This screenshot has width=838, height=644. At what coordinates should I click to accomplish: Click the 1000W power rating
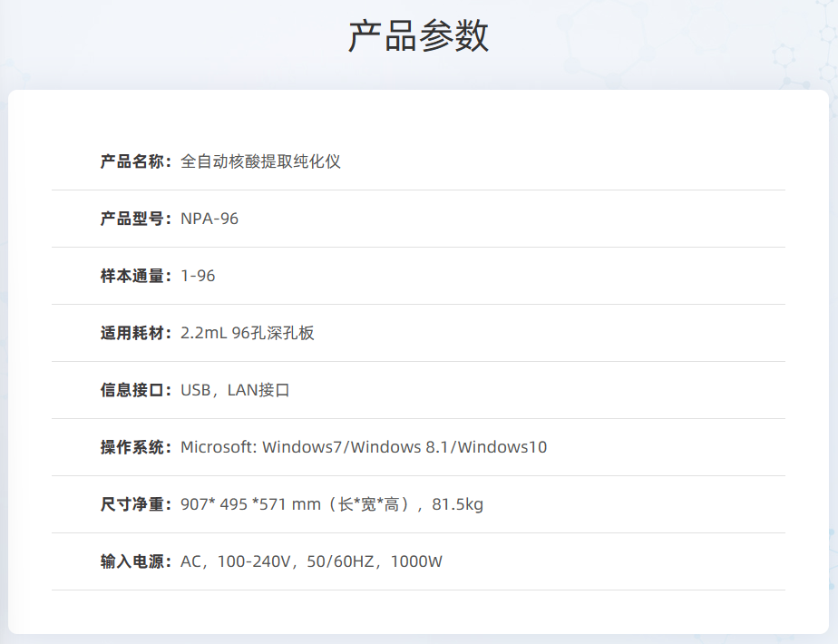pyautogui.click(x=416, y=561)
